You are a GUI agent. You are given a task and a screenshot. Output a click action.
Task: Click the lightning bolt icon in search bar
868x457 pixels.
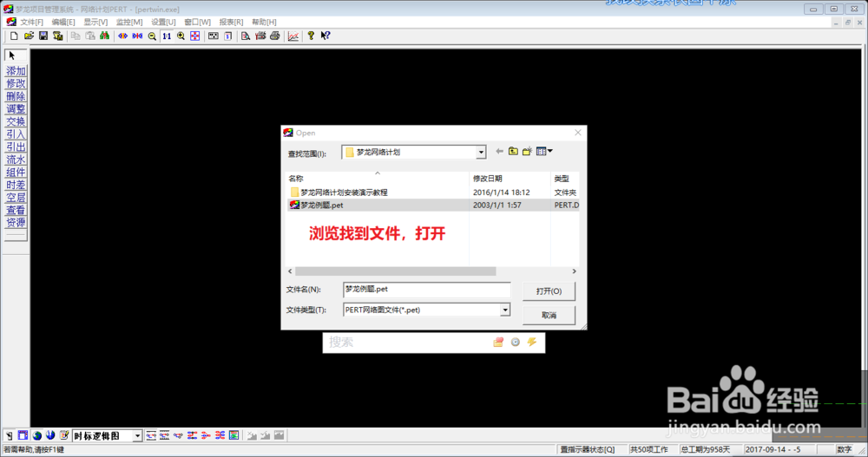pos(532,342)
